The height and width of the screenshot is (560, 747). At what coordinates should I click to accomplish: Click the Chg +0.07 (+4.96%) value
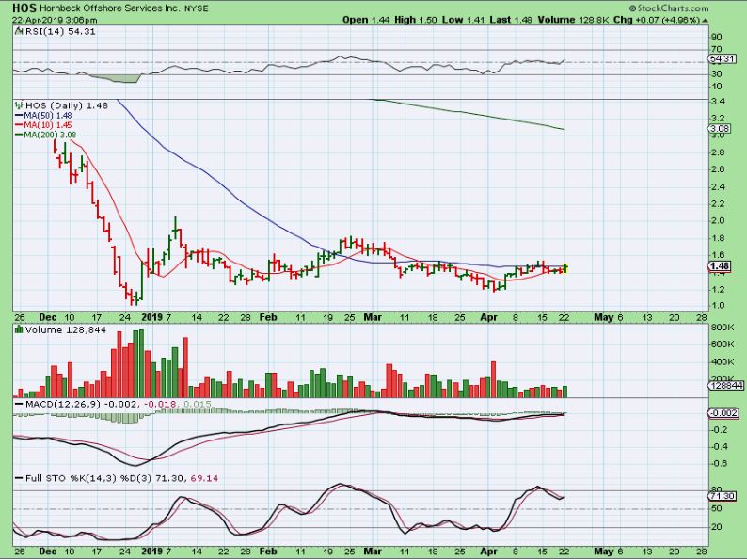tap(657, 20)
